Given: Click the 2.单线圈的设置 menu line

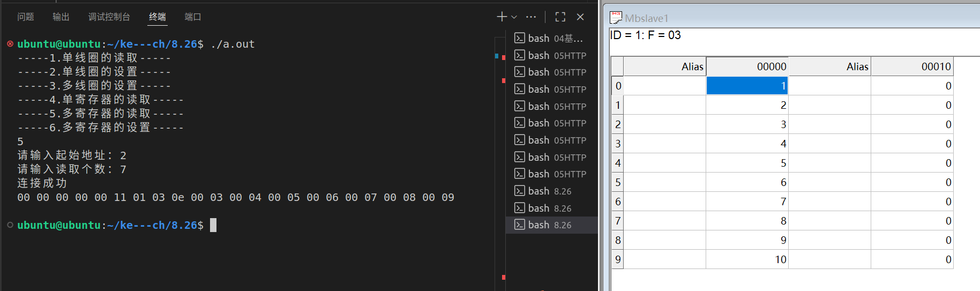Looking at the screenshot, I should (94, 72).
